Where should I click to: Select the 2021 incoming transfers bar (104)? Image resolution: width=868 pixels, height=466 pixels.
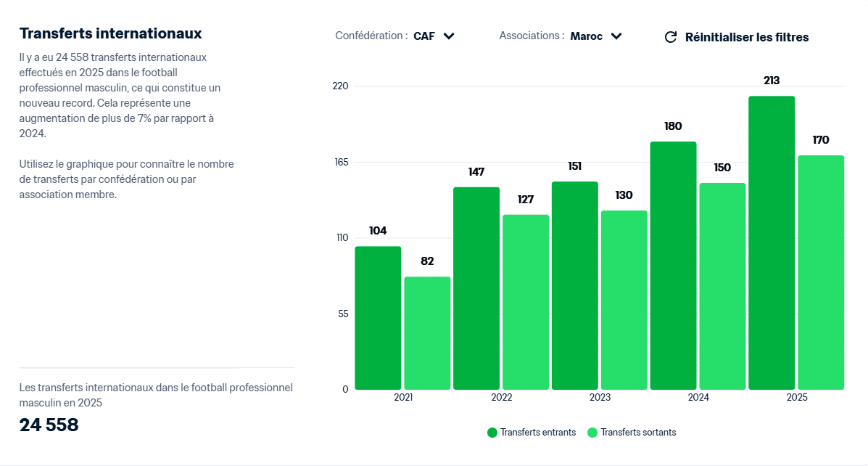click(x=378, y=318)
